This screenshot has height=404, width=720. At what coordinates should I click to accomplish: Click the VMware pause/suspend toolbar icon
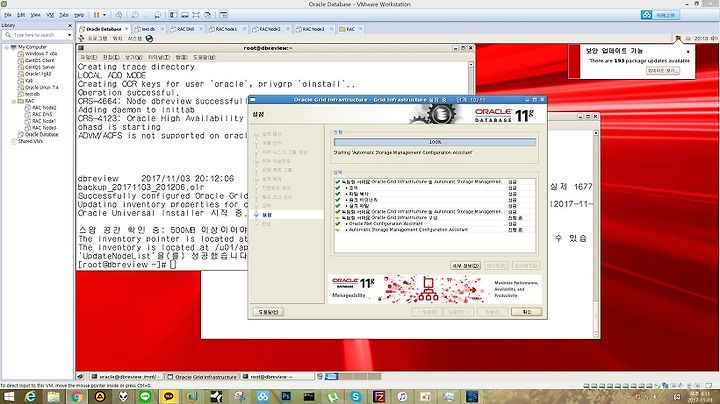[96, 15]
